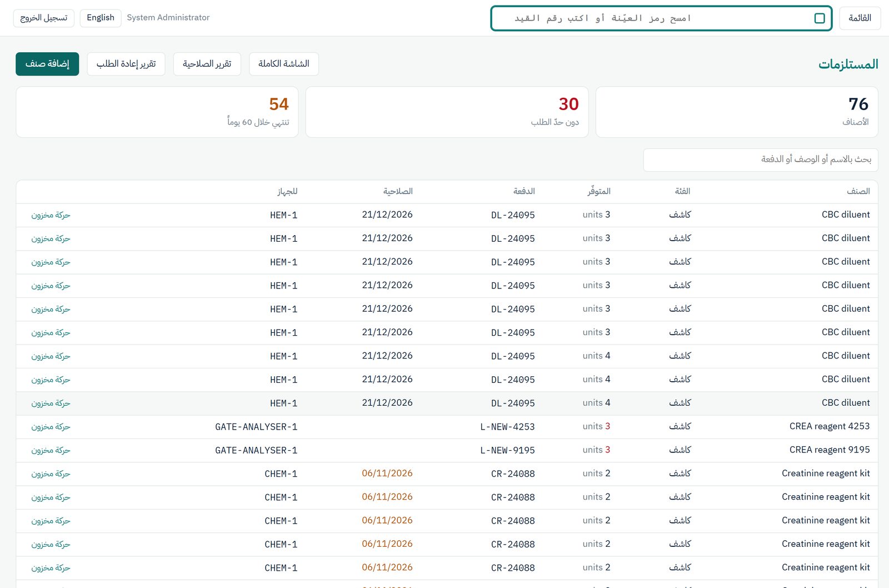Click GATE-ANALYSER-1 in the CREA reagent 9195 row
This screenshot has width=889, height=588.
[256, 450]
